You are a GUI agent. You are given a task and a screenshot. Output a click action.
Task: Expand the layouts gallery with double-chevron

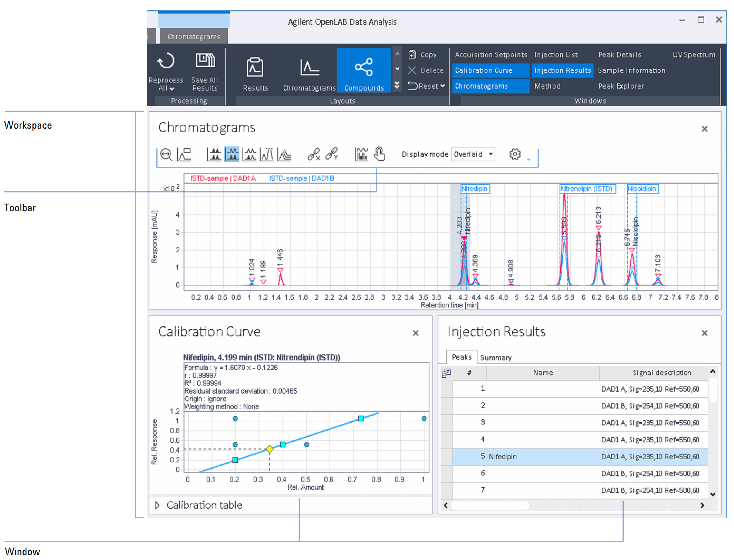click(x=397, y=85)
